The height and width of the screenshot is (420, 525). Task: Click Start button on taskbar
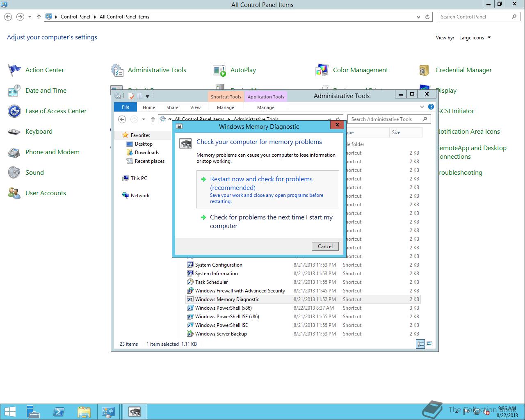point(10,412)
